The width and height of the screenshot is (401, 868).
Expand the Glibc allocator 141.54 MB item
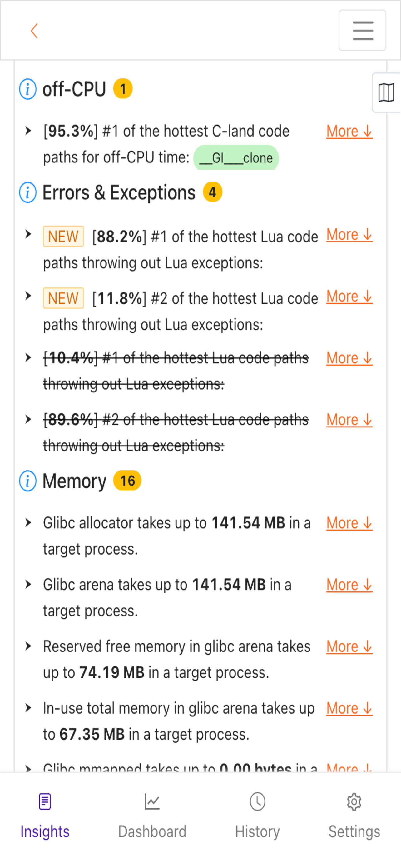pyautogui.click(x=28, y=522)
